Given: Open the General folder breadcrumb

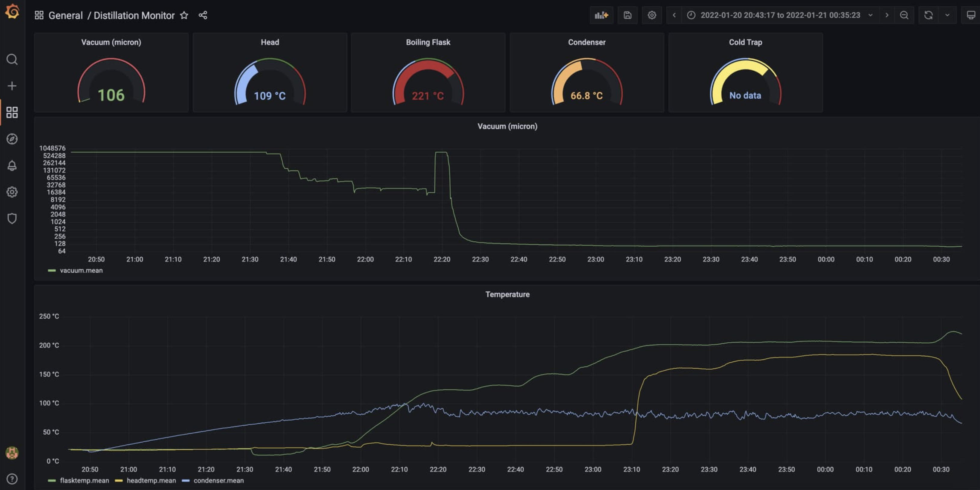Looking at the screenshot, I should pos(66,15).
